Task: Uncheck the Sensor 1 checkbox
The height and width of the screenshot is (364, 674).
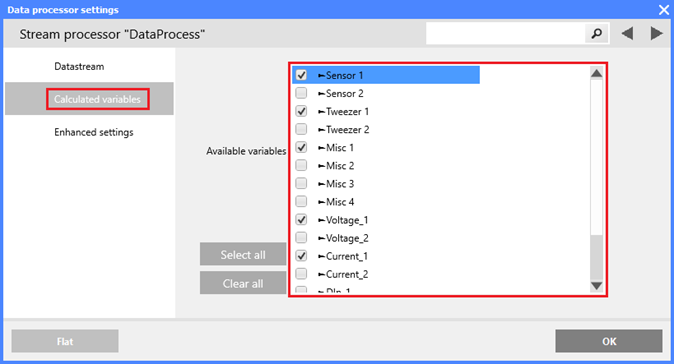Action: click(301, 75)
